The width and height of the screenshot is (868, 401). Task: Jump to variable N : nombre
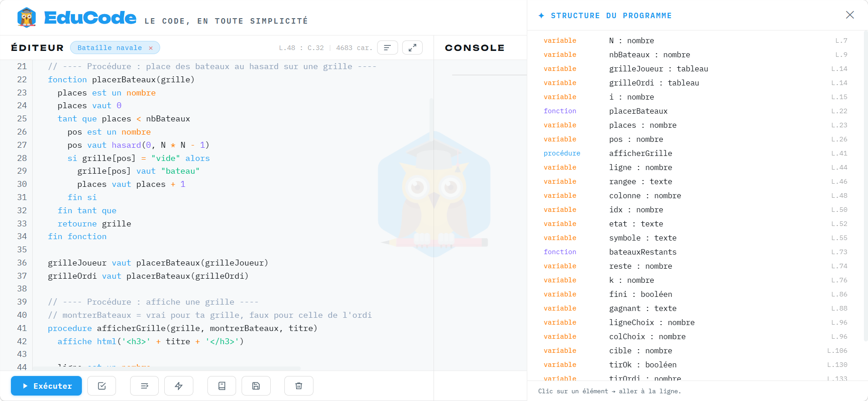tap(695, 40)
